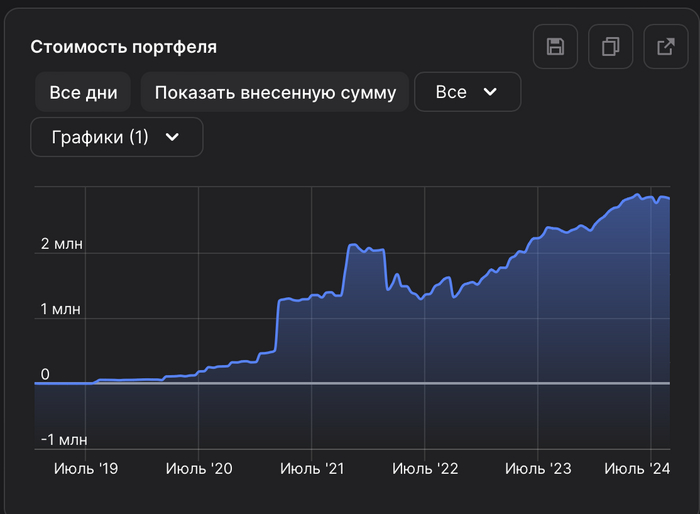Click the "Июль '23" axis label
700x514 pixels.
(538, 467)
